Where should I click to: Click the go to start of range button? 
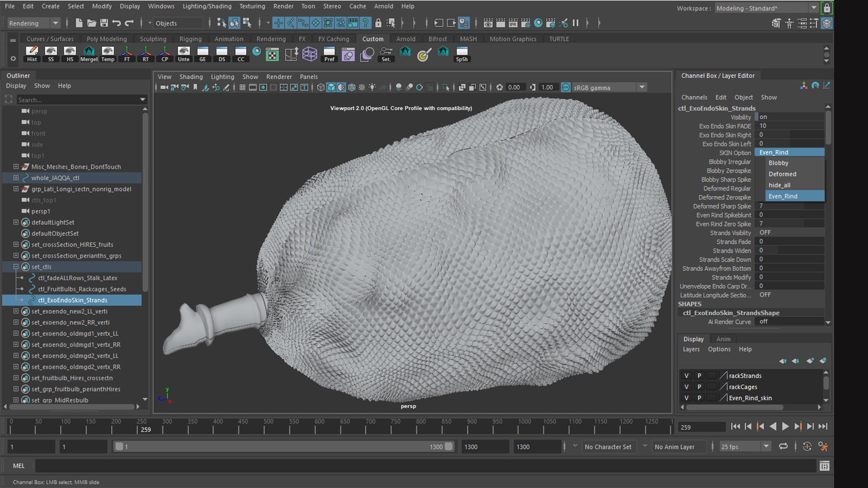[x=736, y=427]
